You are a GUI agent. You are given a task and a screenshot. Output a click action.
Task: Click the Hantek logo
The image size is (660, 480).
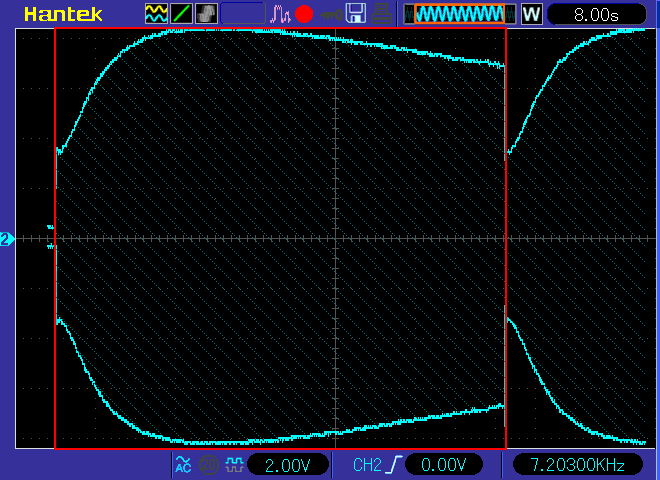tap(63, 14)
